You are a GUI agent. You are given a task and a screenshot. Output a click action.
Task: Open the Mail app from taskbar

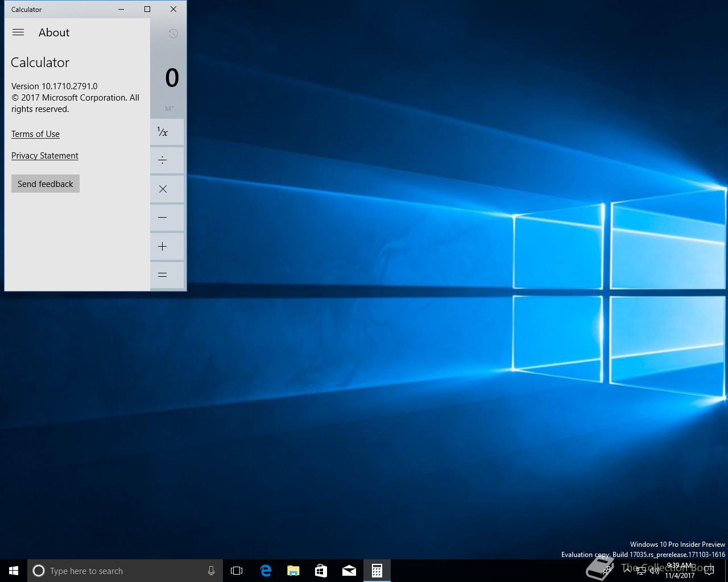(349, 571)
